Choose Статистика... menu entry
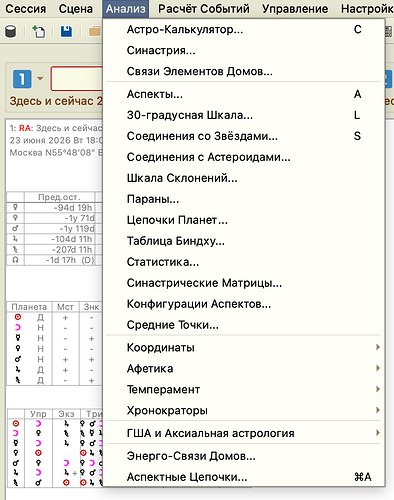This screenshot has width=394, height=500. tap(244, 262)
